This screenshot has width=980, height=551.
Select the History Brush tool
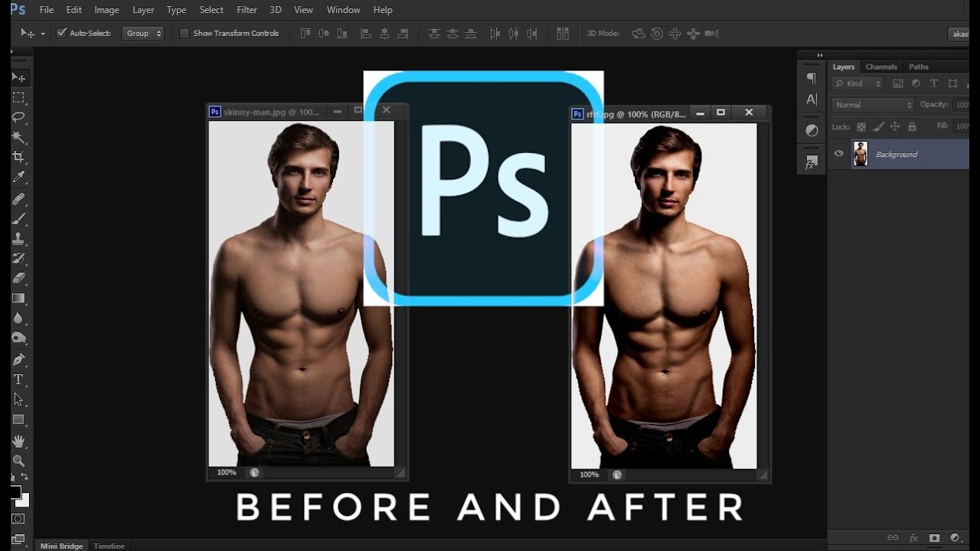point(18,259)
